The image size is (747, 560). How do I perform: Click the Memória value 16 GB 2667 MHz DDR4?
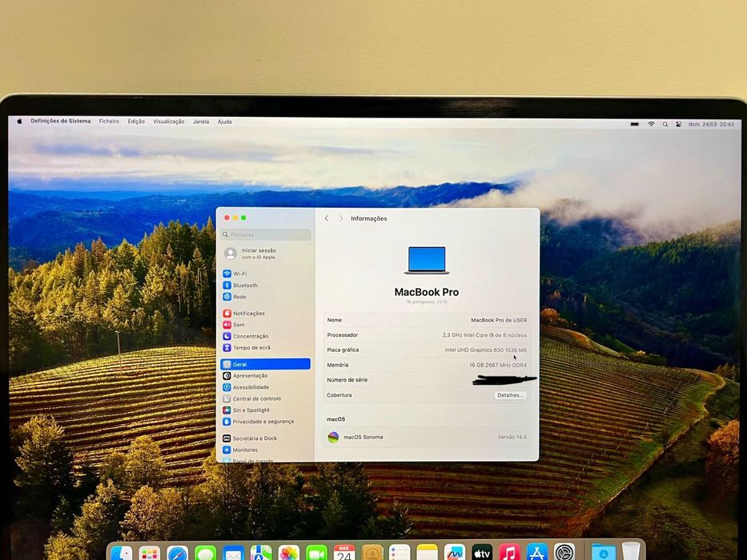pyautogui.click(x=498, y=366)
